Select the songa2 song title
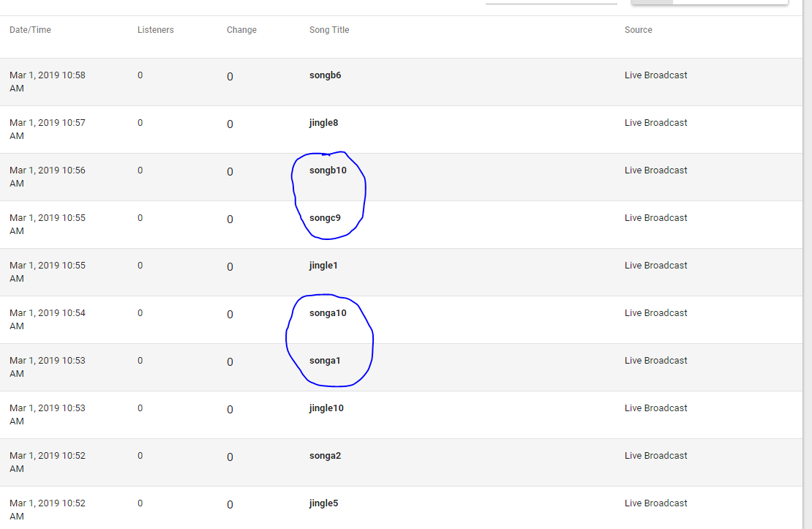The height and width of the screenshot is (529, 812). 326,456
